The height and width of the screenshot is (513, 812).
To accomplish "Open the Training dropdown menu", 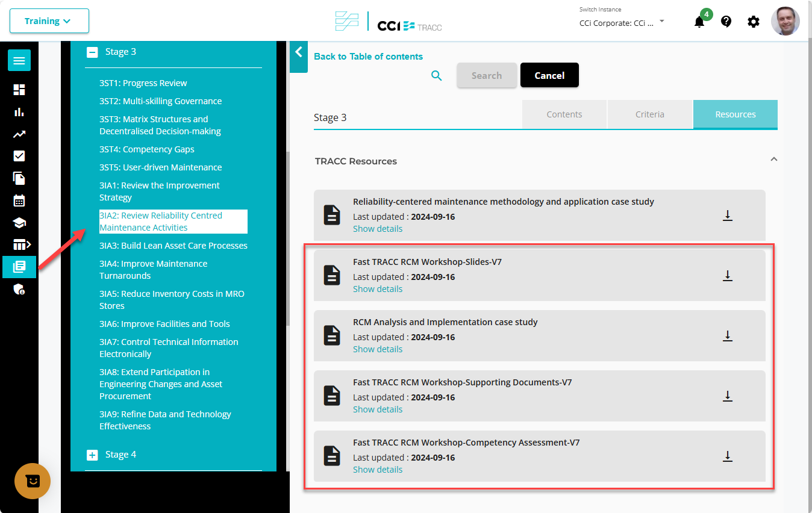I will click(x=49, y=21).
